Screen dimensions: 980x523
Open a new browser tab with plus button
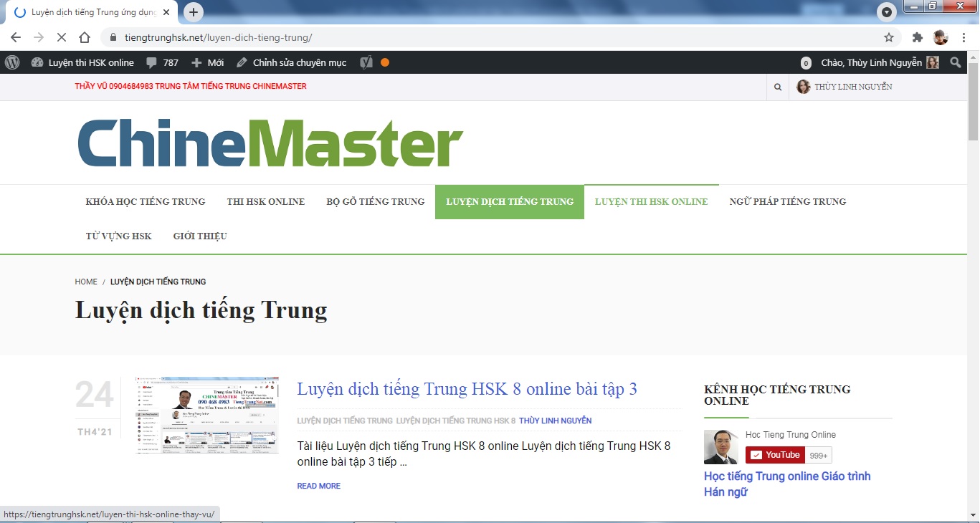[x=194, y=12]
